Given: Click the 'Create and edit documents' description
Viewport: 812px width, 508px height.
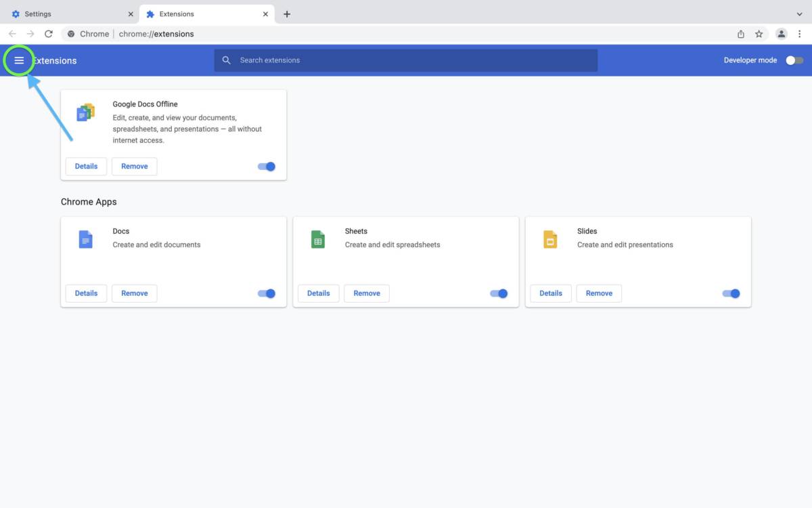Looking at the screenshot, I should (x=156, y=245).
